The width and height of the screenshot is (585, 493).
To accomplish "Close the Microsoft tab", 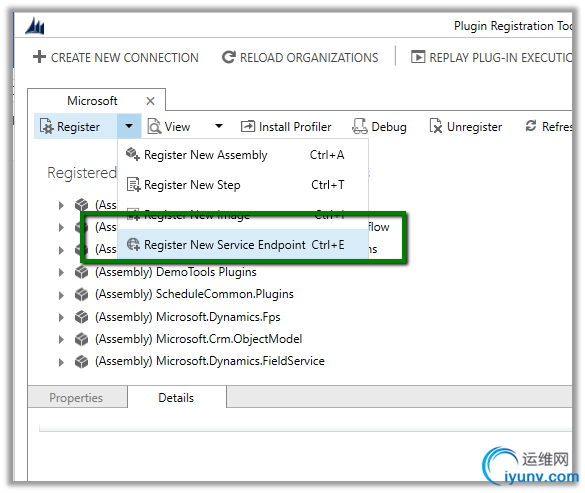I will click(x=150, y=101).
